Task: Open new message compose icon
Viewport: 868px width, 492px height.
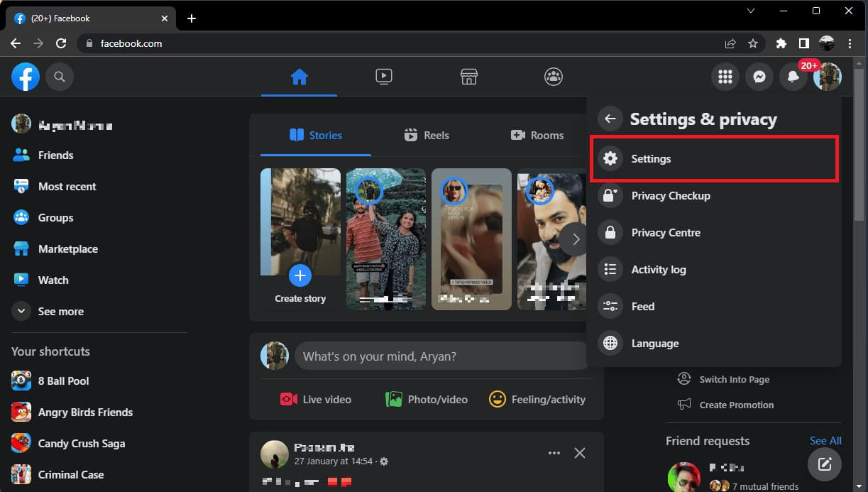Action: pyautogui.click(x=825, y=465)
